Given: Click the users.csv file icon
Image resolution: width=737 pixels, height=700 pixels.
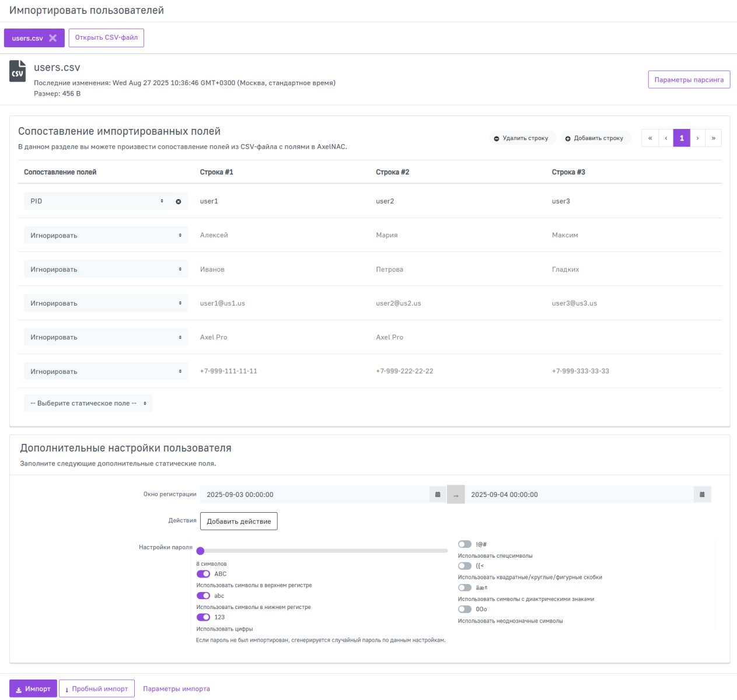Looking at the screenshot, I should coord(18,72).
